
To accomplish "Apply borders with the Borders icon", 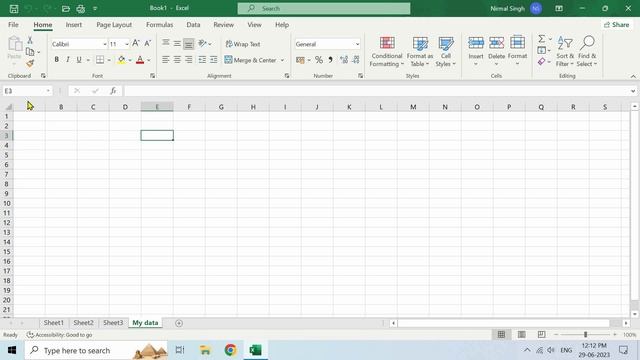I will tap(100, 60).
